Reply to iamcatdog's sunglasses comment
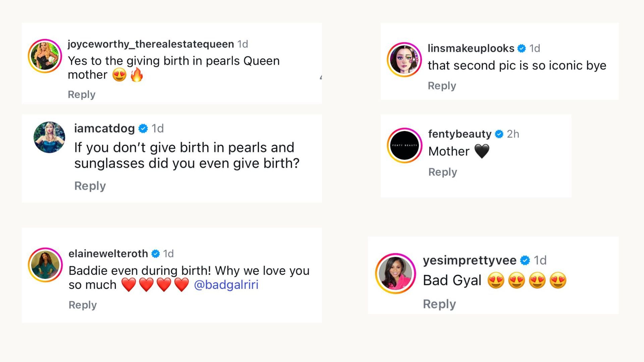644x362 pixels. 90,186
